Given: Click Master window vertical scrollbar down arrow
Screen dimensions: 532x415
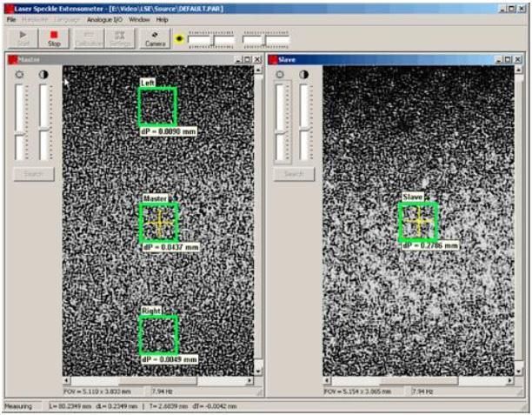Looking at the screenshot, I should coord(258,371).
